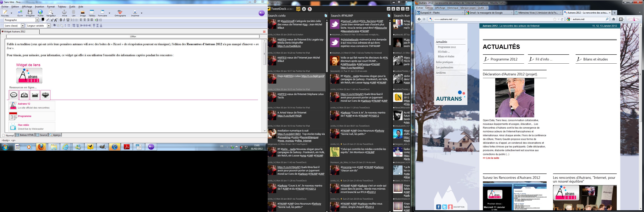Open GIMP from the taskbar
Viewport: 644px width, 212px height.
tap(102, 147)
